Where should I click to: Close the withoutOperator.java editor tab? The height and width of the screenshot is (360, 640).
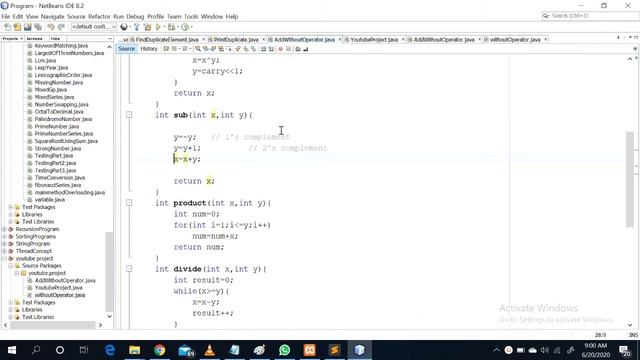pos(546,40)
